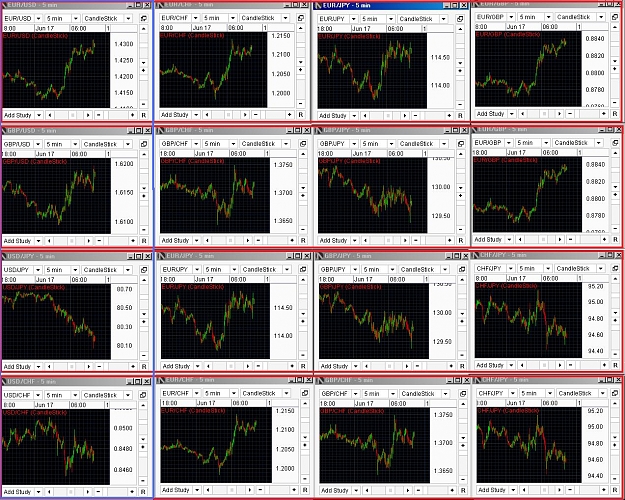Click the minus zoom button in EUR/USD chart
The image size is (625, 500).
(98, 115)
